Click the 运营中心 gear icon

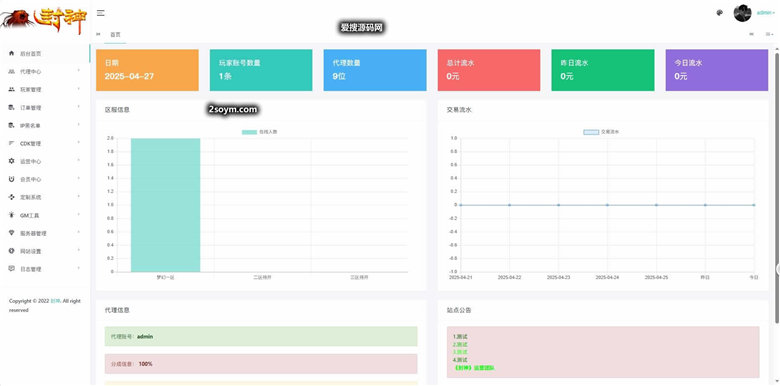point(11,161)
